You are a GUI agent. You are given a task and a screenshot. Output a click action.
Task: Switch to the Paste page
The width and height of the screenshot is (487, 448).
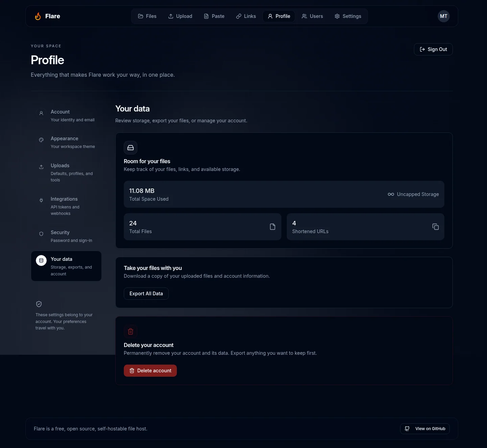pos(214,16)
